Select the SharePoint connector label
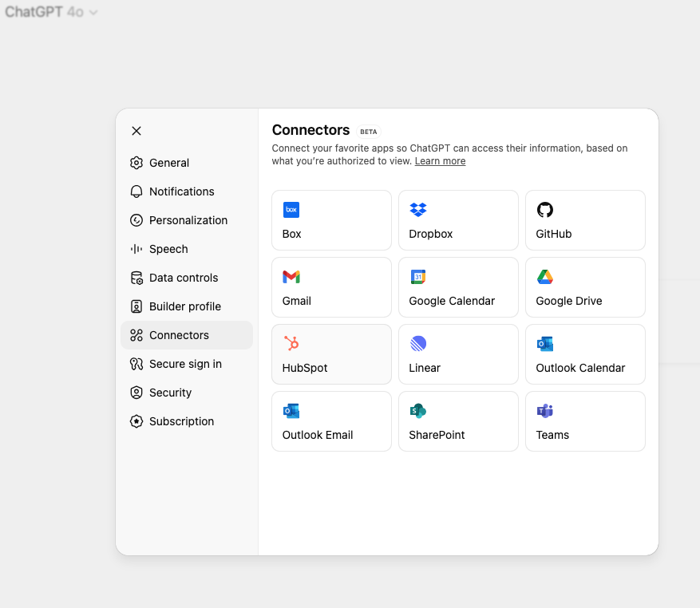The width and height of the screenshot is (700, 608). [437, 435]
